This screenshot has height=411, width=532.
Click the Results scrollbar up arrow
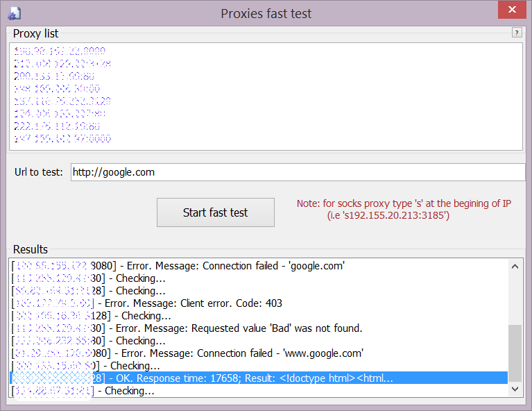515,267
